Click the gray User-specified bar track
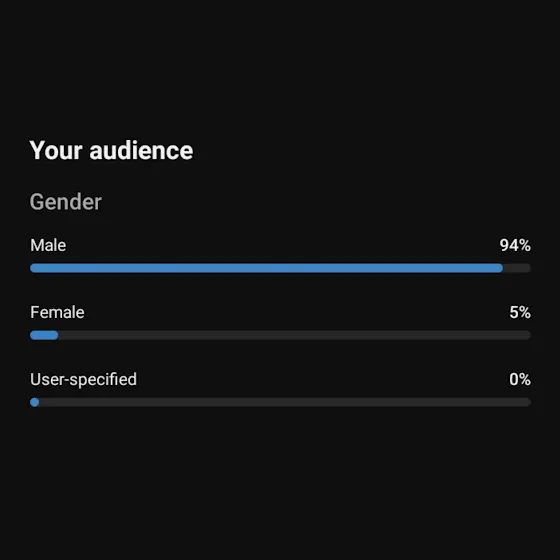Viewport: 560px width, 560px height. click(x=285, y=402)
